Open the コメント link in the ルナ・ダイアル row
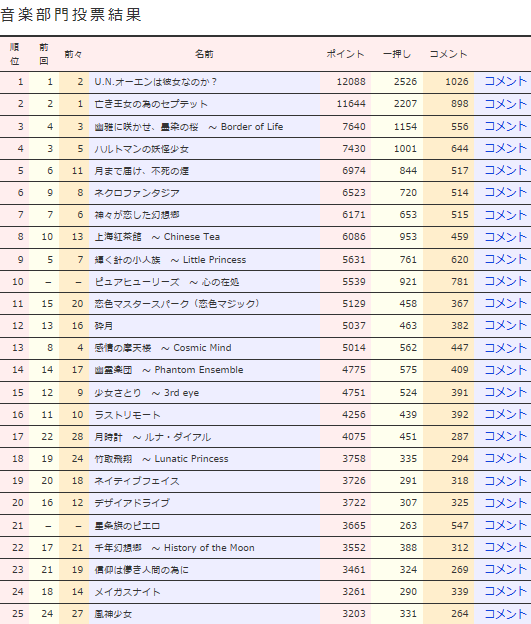Screen dimensions: 531x624 [x=506, y=437]
